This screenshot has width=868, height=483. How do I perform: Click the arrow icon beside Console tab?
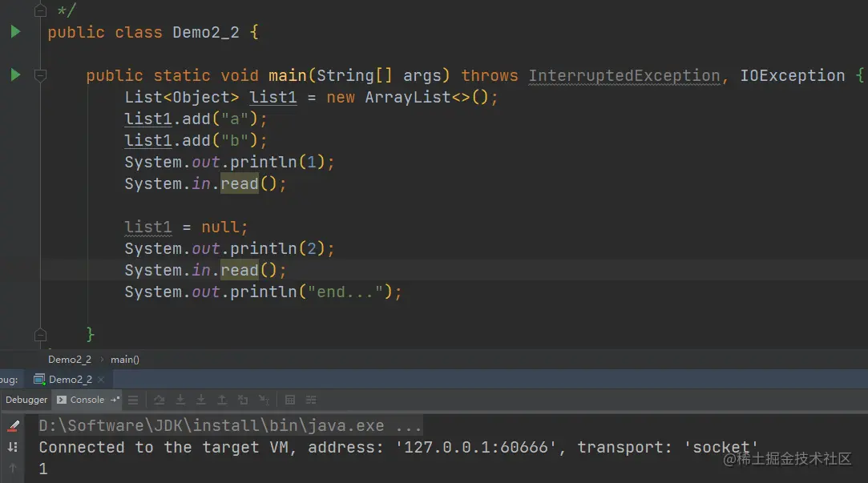coord(115,400)
